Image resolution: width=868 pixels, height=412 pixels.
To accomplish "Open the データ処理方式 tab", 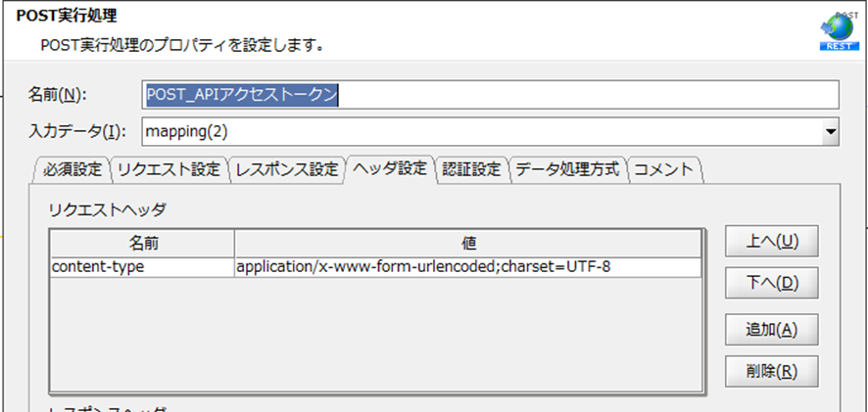I will pyautogui.click(x=567, y=169).
